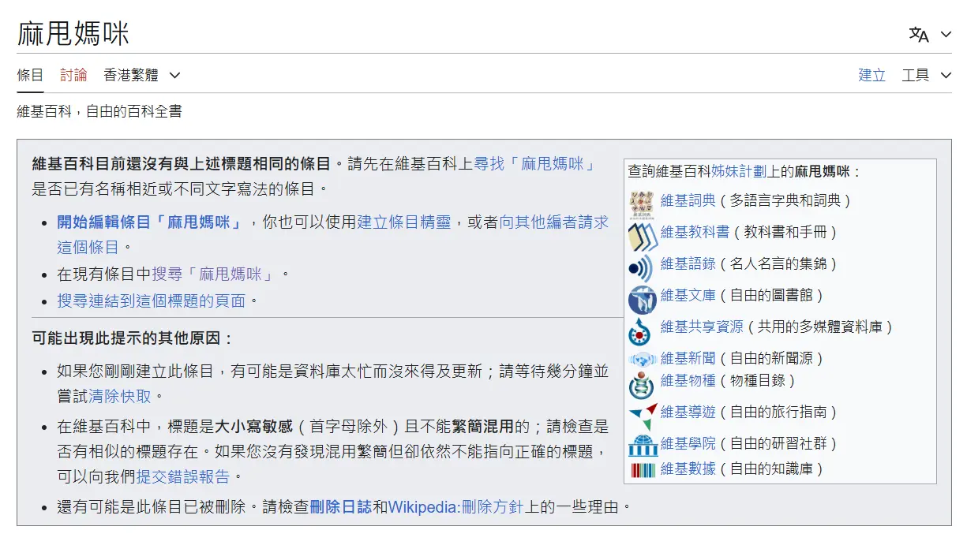Open the 維基教科書 link
The height and width of the screenshot is (560, 967).
point(695,232)
